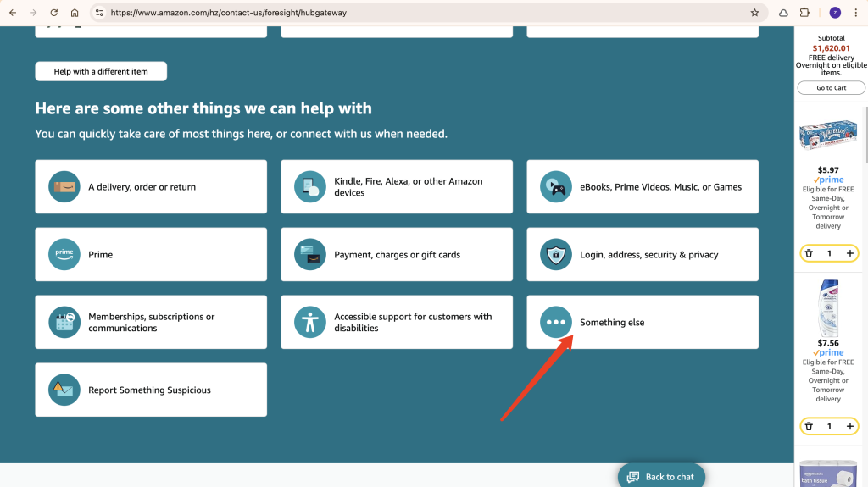Click the memberships calendar icon
868x487 pixels.
pyautogui.click(x=64, y=322)
